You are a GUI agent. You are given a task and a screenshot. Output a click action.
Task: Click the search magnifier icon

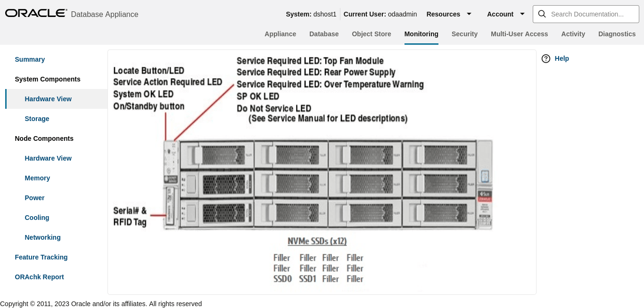click(542, 14)
